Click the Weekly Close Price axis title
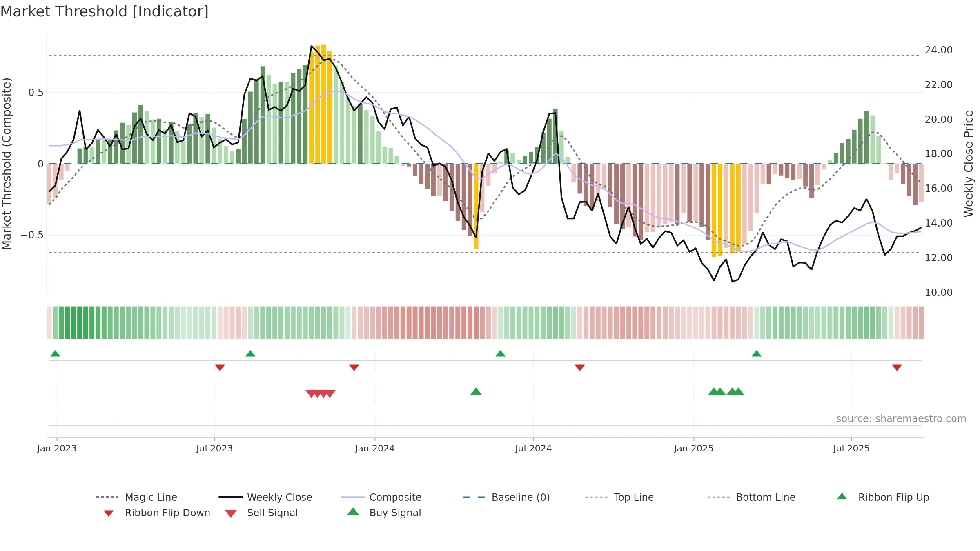 (969, 163)
